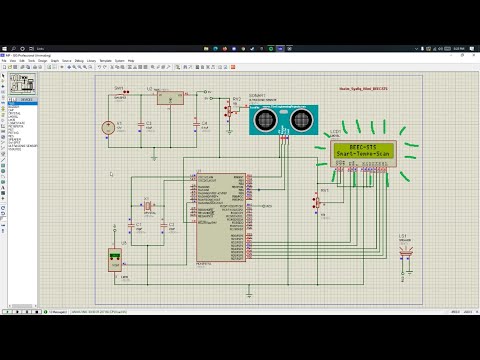Click the overview window thumbnail
Viewport: 480px width, 360px height.
click(22, 84)
